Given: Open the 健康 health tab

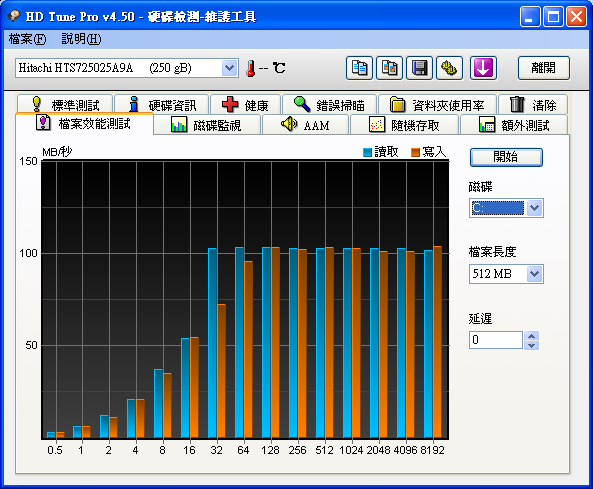Looking at the screenshot, I should click(245, 104).
